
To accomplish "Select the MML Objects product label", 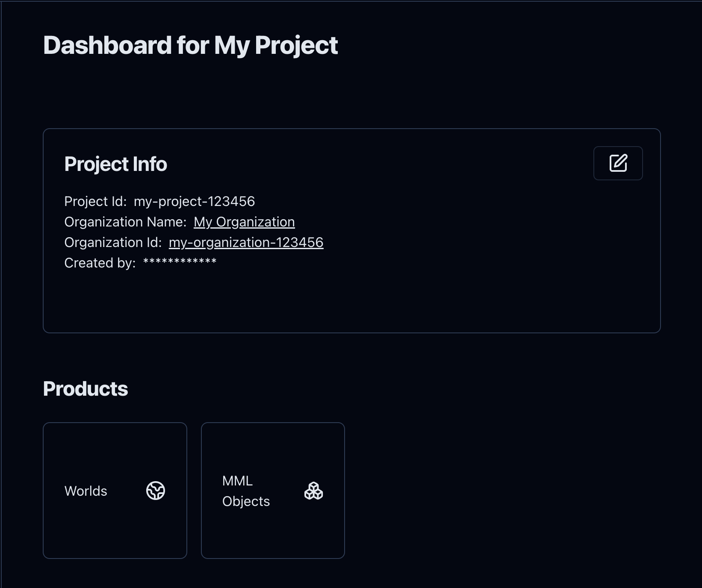I will click(x=246, y=491).
